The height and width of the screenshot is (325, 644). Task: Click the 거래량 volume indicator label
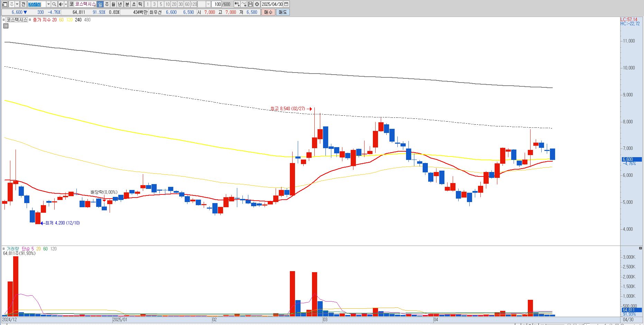pyautogui.click(x=13, y=249)
